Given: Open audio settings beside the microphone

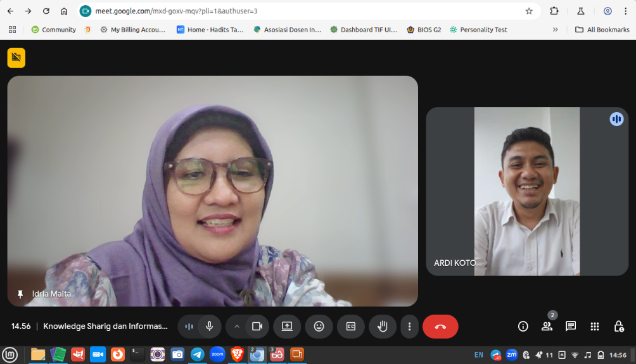Looking at the screenshot, I should tap(189, 327).
